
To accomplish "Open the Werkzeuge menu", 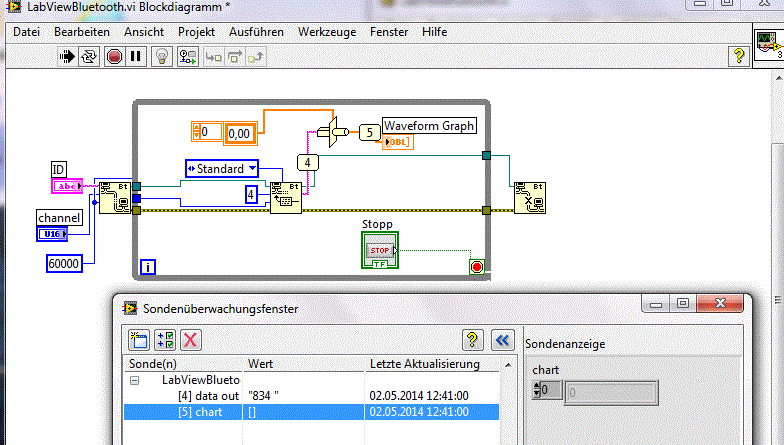I will [x=327, y=32].
